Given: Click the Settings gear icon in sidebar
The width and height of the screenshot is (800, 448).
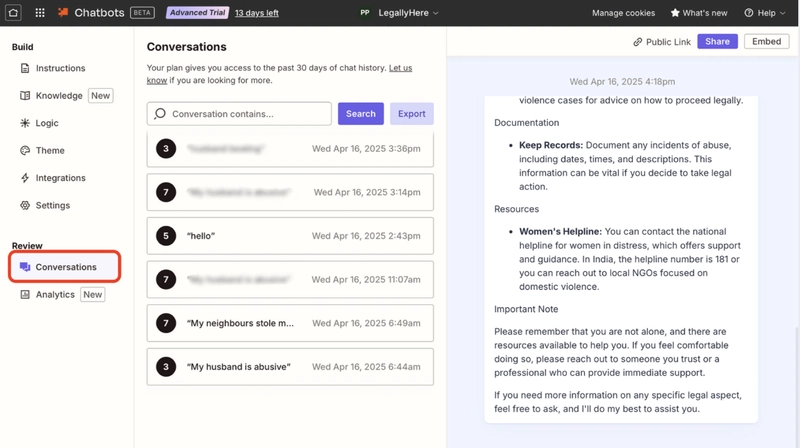Looking at the screenshot, I should pyautogui.click(x=24, y=205).
